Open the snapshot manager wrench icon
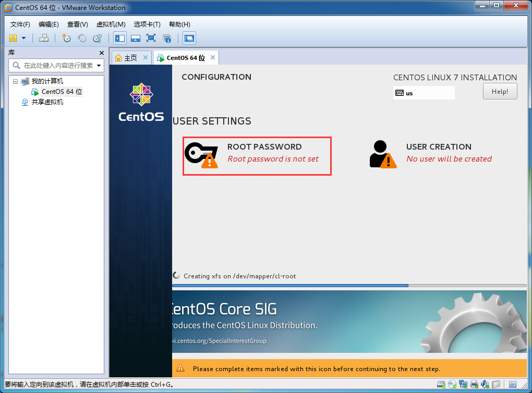 pyautogui.click(x=98, y=38)
